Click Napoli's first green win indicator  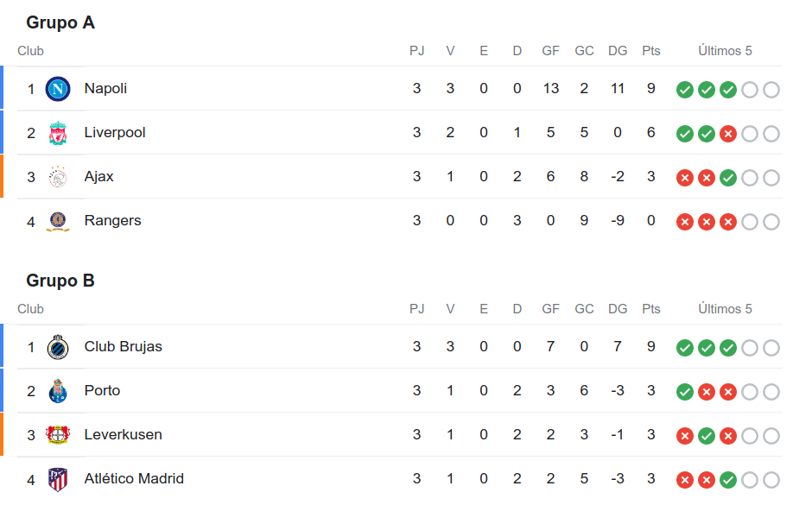(685, 90)
